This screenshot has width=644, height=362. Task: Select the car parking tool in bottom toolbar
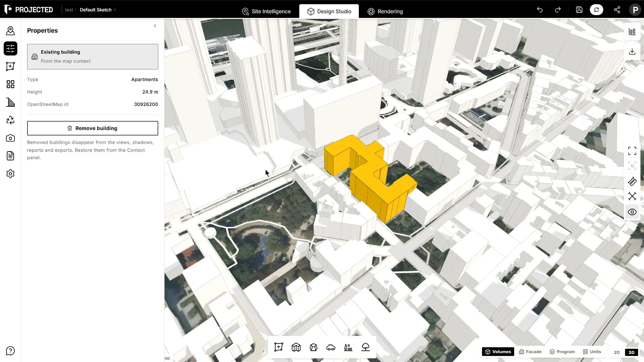pyautogui.click(x=331, y=347)
